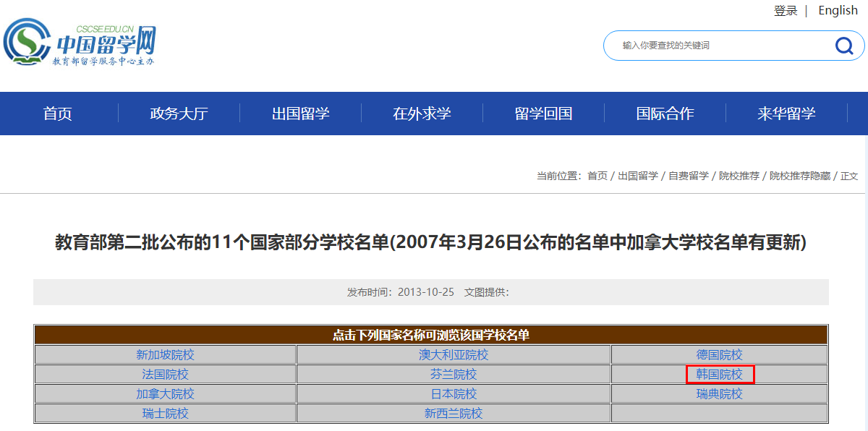Open the 澳大利亚院校 school list
The image size is (868, 431).
[x=454, y=354]
